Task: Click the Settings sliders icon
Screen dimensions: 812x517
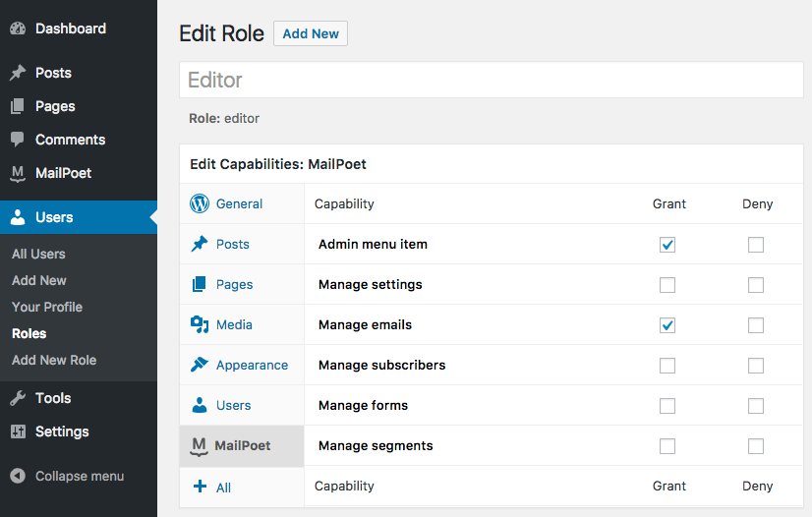Action: coord(18,431)
